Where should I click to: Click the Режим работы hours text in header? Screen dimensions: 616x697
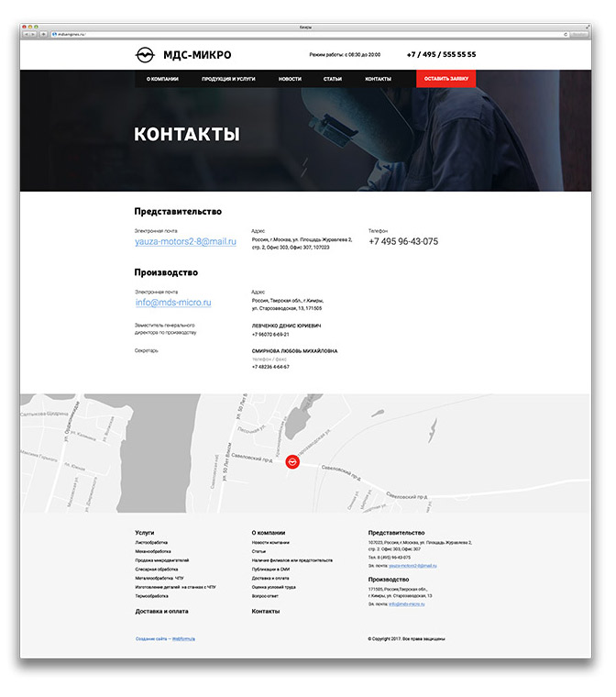click(345, 55)
